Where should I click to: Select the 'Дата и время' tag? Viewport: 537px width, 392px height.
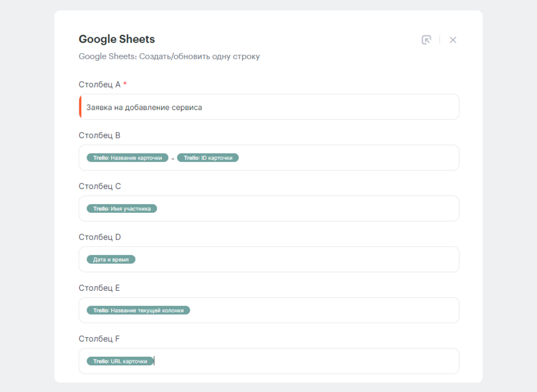click(111, 259)
